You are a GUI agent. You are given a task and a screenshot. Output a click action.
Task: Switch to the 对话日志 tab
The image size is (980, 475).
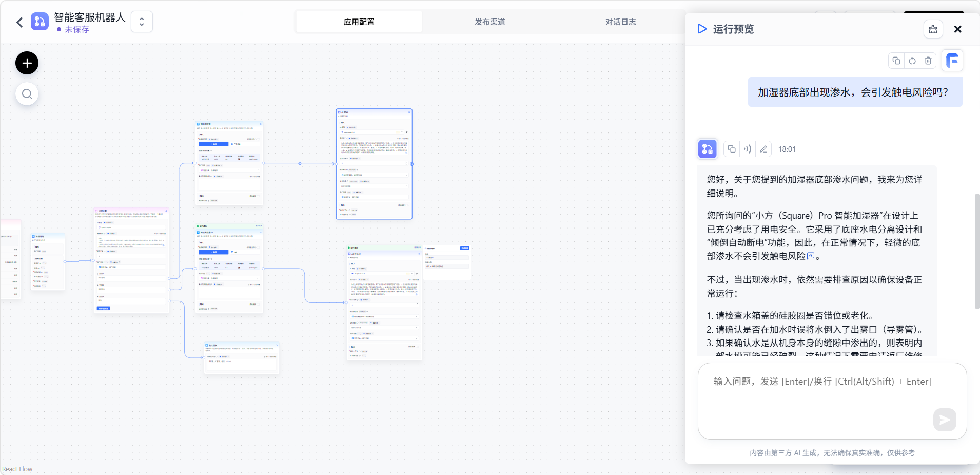point(620,22)
